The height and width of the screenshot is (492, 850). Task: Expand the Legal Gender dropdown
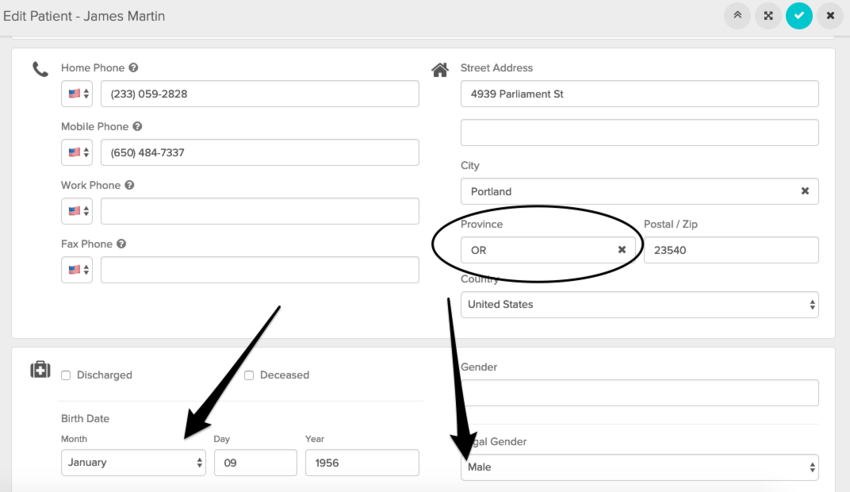coord(639,467)
